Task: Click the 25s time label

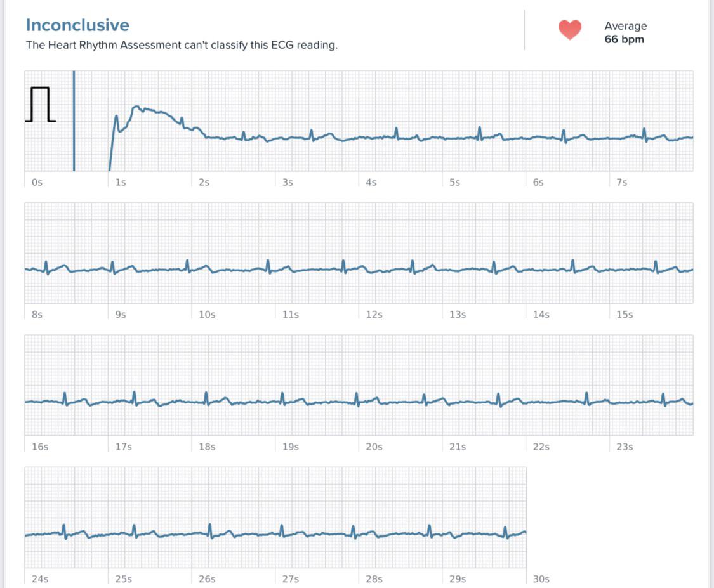Action: tap(123, 579)
